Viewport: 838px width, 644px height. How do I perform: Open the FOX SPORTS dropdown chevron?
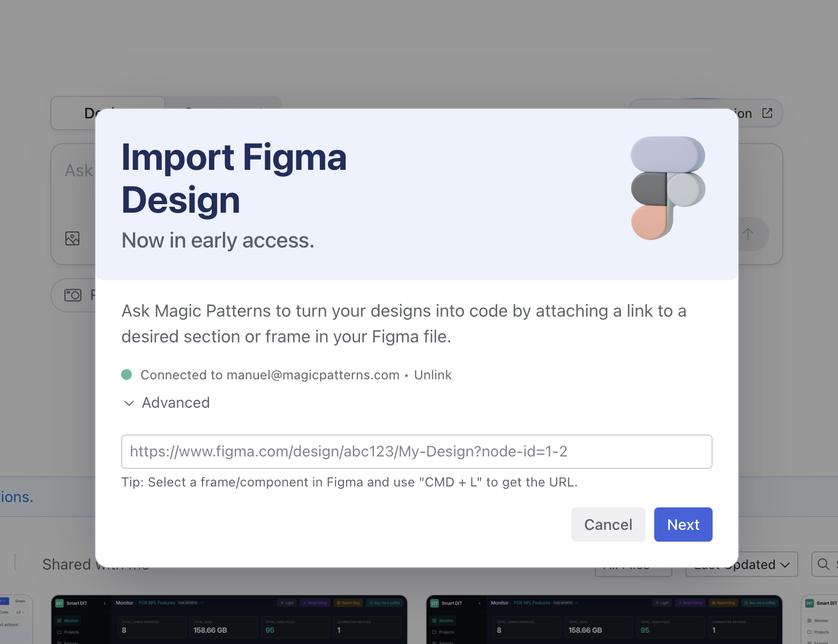(x=201, y=603)
